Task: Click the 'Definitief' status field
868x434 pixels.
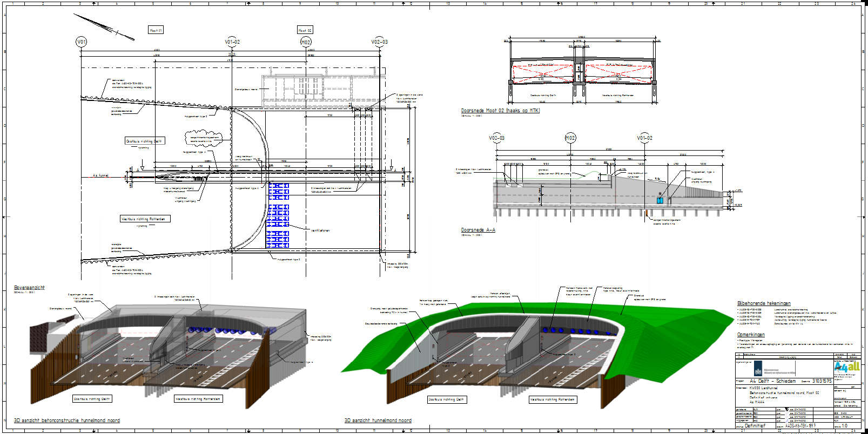Action: (755, 426)
